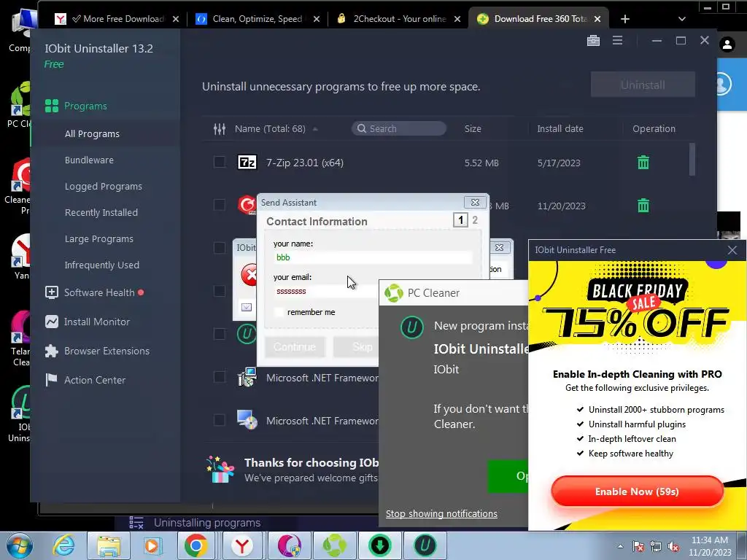
Task: Tick the checkbox next to the 11/20/2023 program
Action: tap(219, 205)
